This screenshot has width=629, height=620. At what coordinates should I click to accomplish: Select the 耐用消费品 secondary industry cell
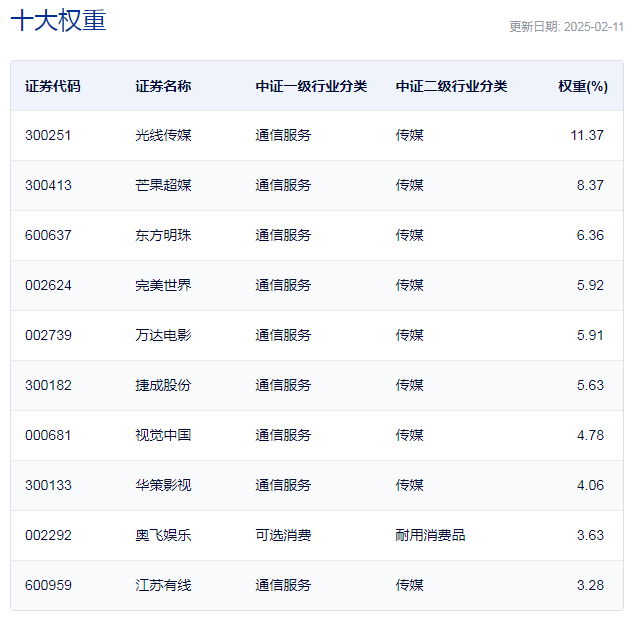pyautogui.click(x=430, y=535)
